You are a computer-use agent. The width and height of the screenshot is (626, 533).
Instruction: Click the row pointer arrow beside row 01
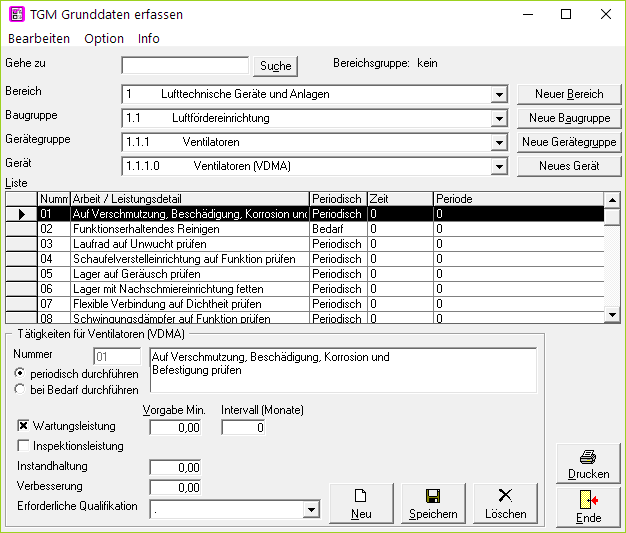pyautogui.click(x=21, y=214)
